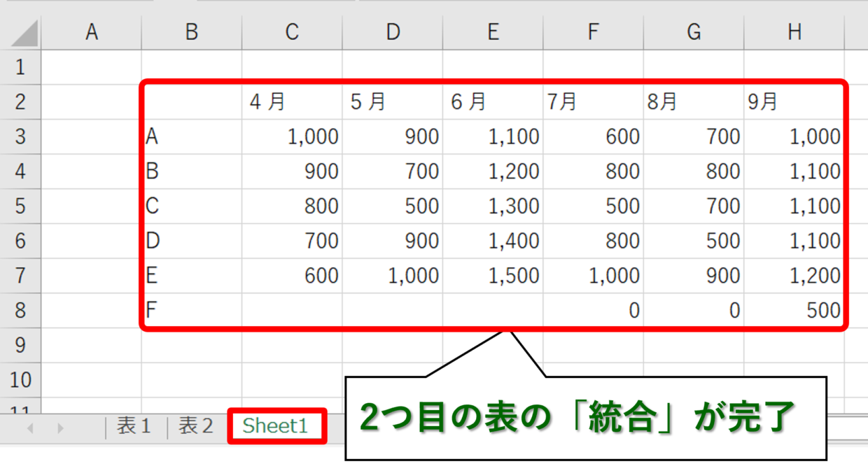
Task: Select column F header
Action: point(594,32)
